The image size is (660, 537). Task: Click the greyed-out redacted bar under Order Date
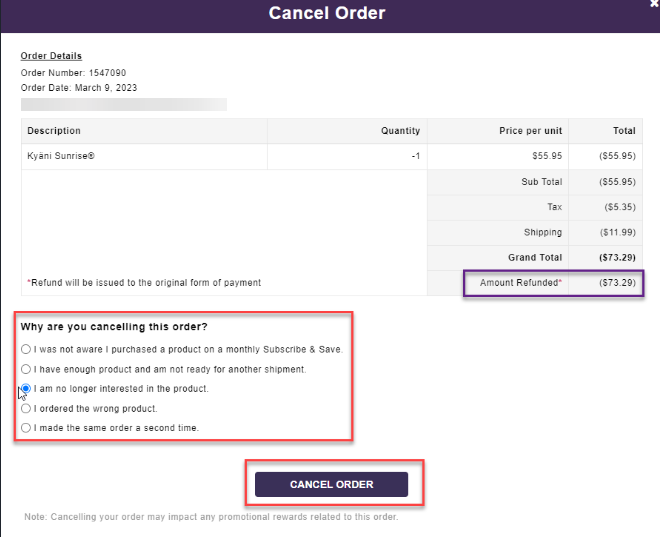click(x=124, y=104)
